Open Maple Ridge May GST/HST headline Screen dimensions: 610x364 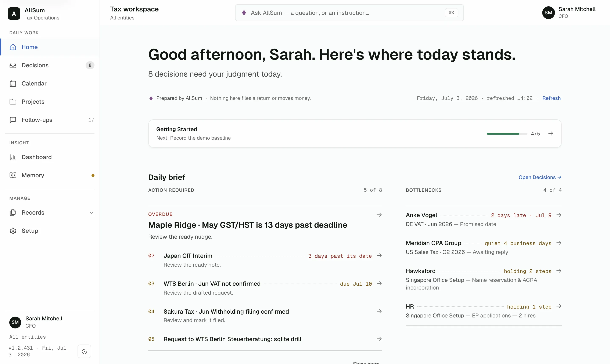[x=247, y=225]
